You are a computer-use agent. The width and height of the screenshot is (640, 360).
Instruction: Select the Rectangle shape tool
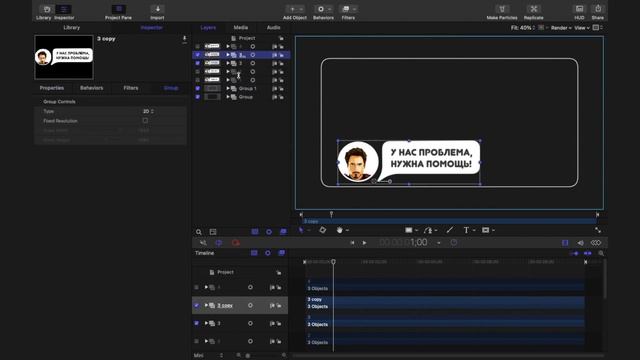coord(409,230)
